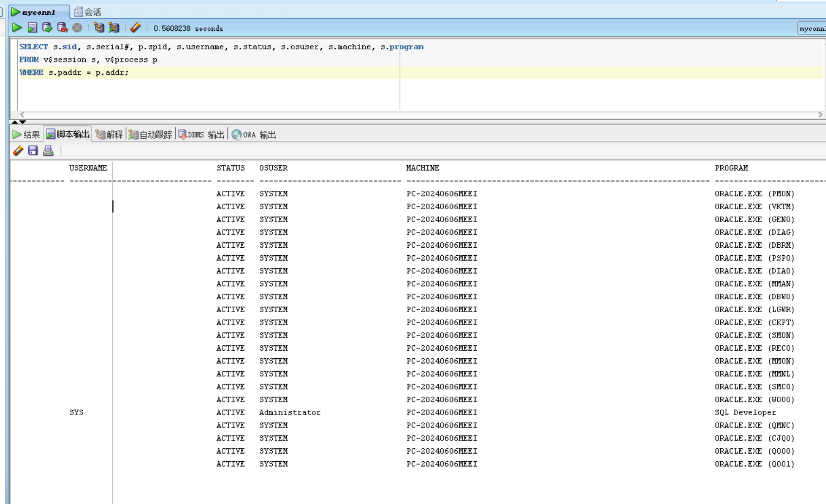This screenshot has height=504, width=826.
Task: Clear the SQL editor with eraser icon
Action: tap(136, 28)
